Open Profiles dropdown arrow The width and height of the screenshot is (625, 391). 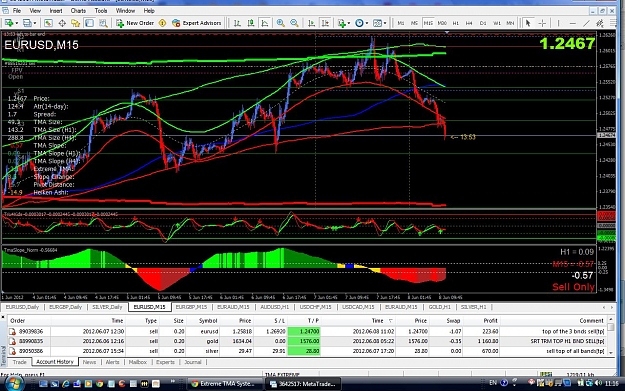pos(35,23)
